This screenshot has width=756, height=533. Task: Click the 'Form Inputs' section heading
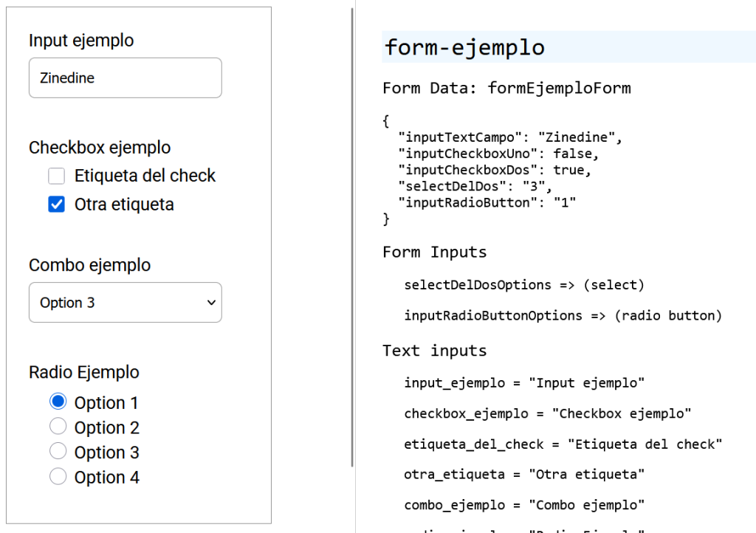[434, 252]
